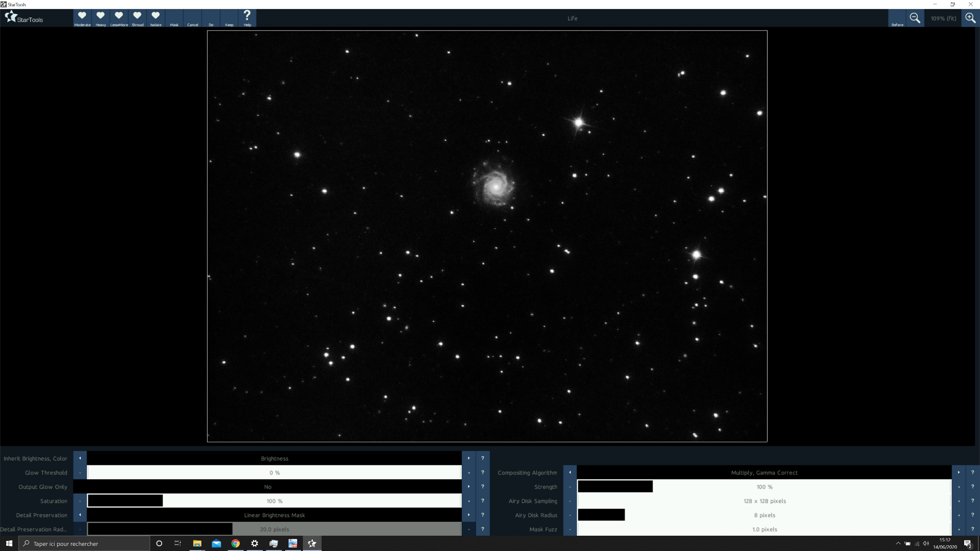Open help for Glow Threshold
Viewport: 980px width, 551px height.
[482, 473]
